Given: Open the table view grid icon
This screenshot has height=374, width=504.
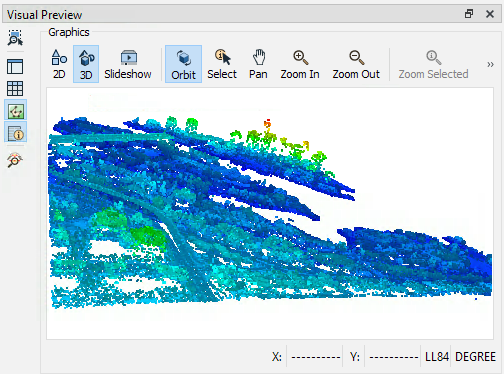Looking at the screenshot, I should (15, 88).
